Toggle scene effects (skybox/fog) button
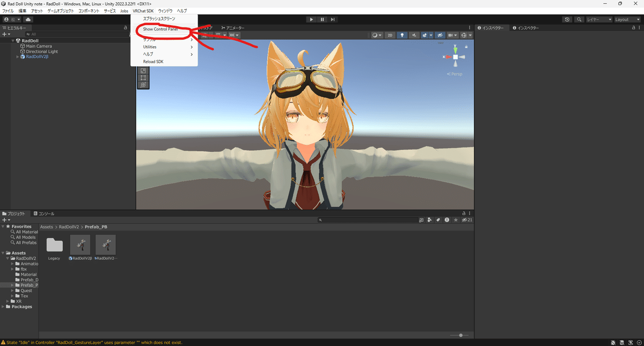 (x=425, y=35)
